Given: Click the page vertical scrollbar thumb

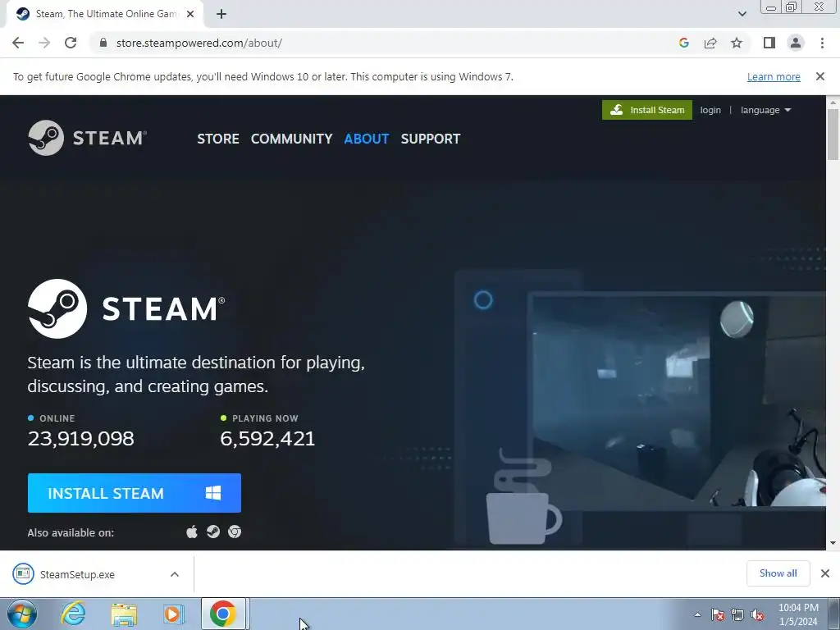Looking at the screenshot, I should coord(833,134).
